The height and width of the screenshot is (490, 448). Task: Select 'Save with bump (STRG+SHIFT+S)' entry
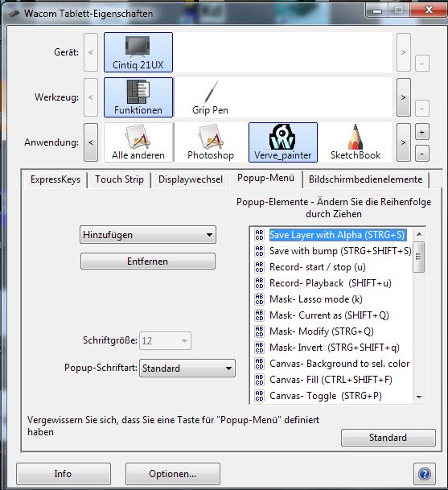click(340, 251)
